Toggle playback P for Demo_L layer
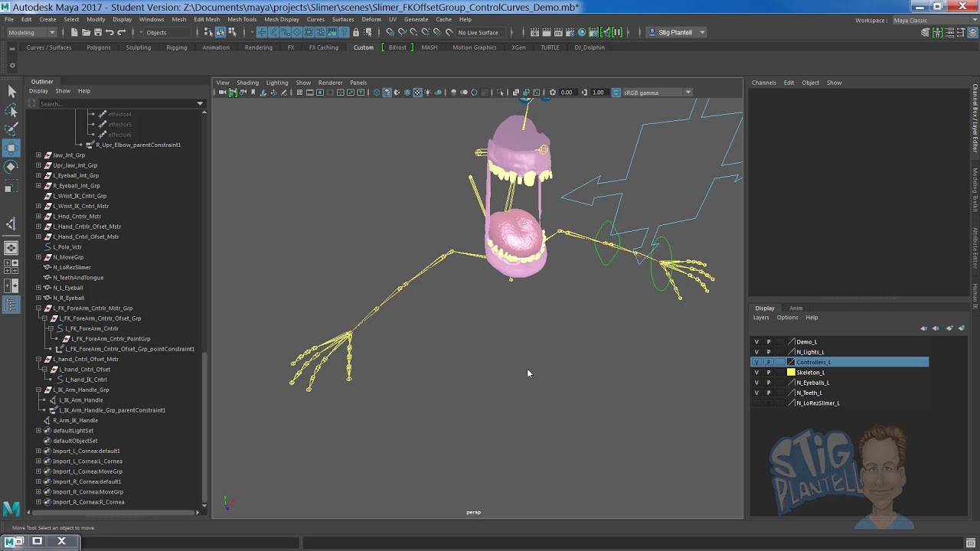Screen dimensions: 980x551 click(769, 342)
